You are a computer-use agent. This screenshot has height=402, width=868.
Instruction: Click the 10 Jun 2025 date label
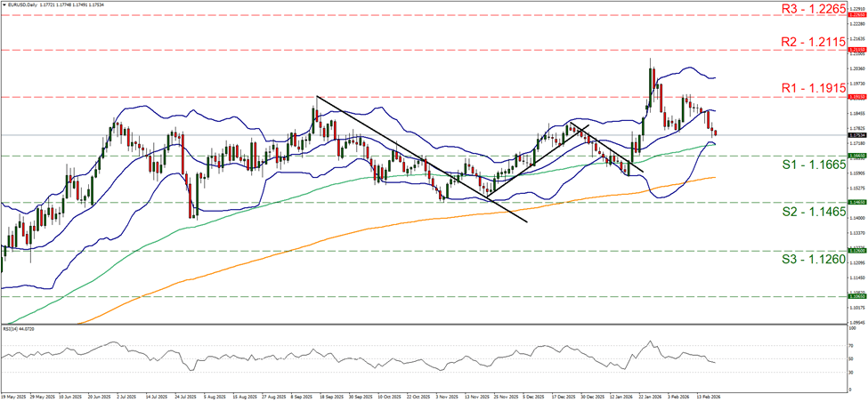pyautogui.click(x=69, y=397)
